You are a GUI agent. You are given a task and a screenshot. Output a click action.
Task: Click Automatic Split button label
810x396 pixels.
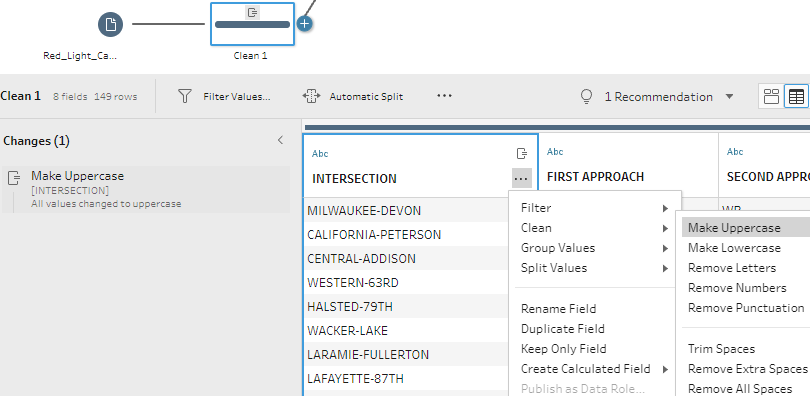click(x=366, y=97)
